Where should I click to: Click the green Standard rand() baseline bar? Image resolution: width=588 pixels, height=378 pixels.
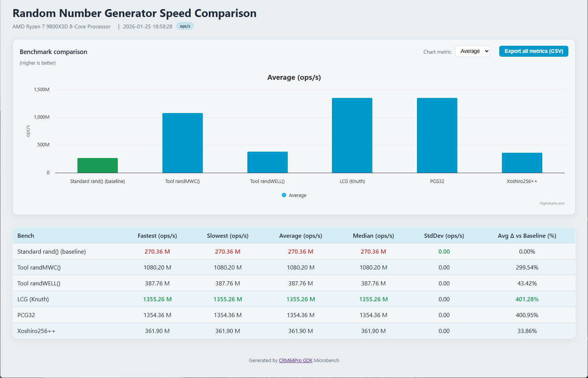(x=97, y=166)
